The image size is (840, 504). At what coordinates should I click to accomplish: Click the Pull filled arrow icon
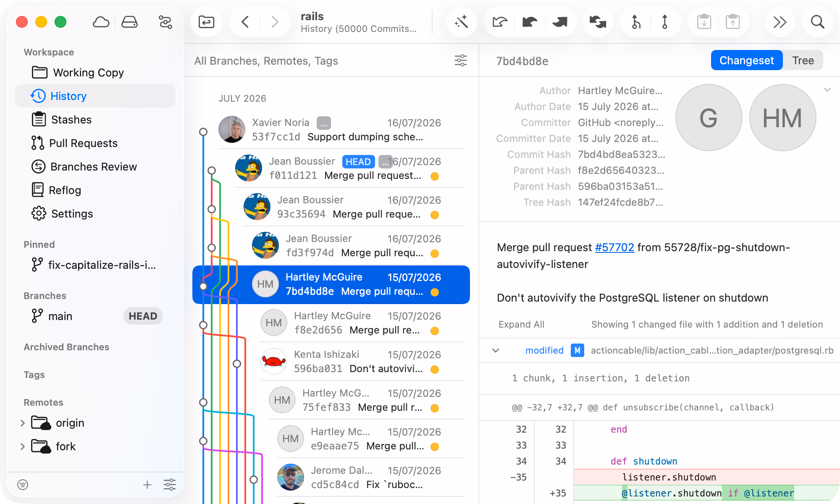(x=530, y=22)
